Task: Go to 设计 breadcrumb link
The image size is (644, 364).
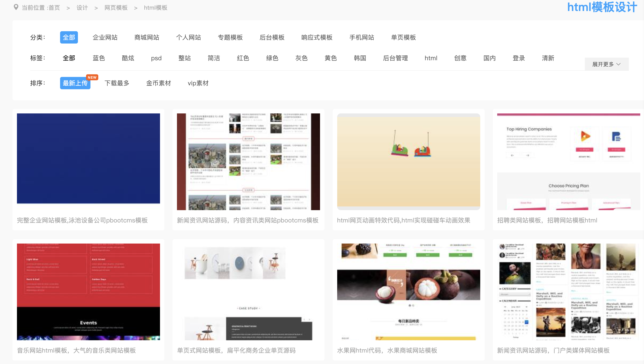Action: coord(82,8)
